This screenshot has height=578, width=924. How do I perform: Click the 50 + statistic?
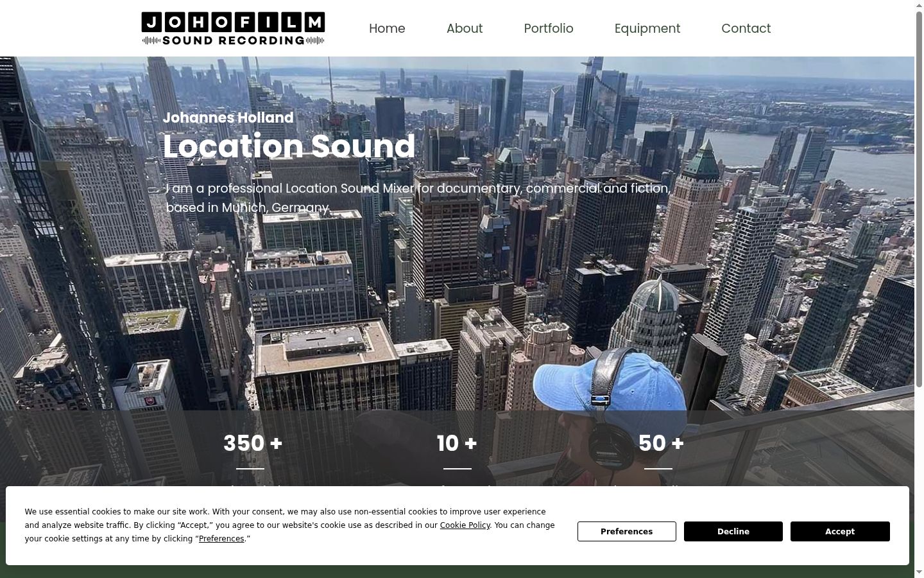pos(661,443)
